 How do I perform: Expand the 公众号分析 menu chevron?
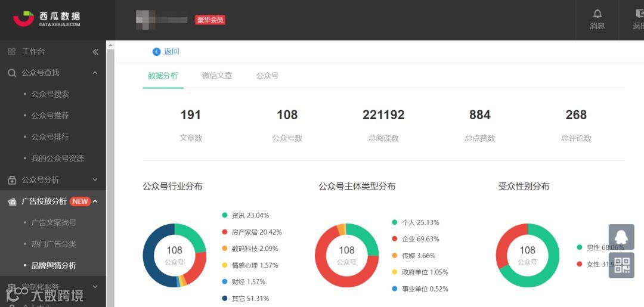click(95, 180)
